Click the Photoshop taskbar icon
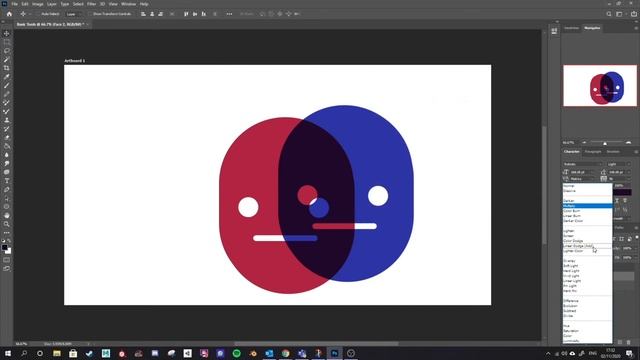The image size is (640, 360). click(x=335, y=353)
